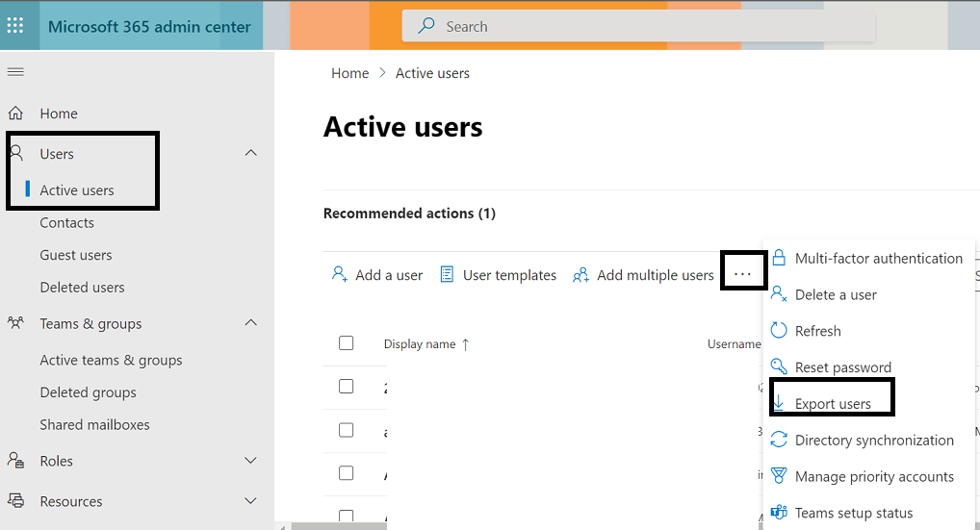Click the Add a user person icon
The image size is (980, 530).
pos(340,274)
